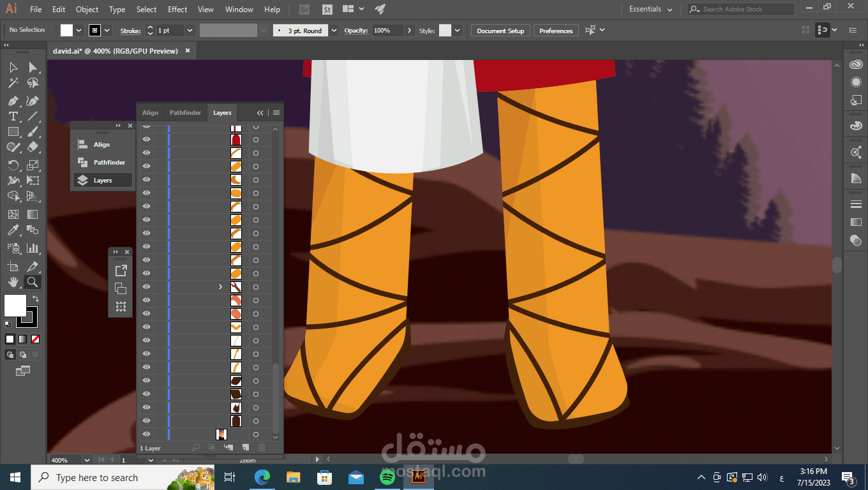Viewport: 868px width, 490px height.
Task: Open the Essentials workspace dropdown
Action: coord(650,10)
